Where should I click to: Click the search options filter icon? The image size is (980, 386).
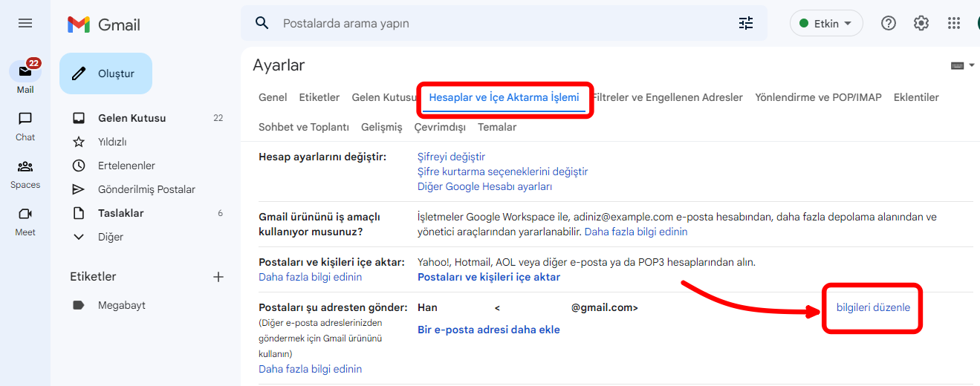(x=746, y=23)
